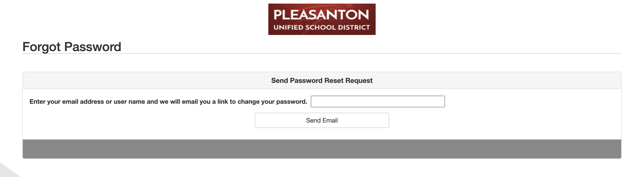Click the words email address in the label

point(83,102)
